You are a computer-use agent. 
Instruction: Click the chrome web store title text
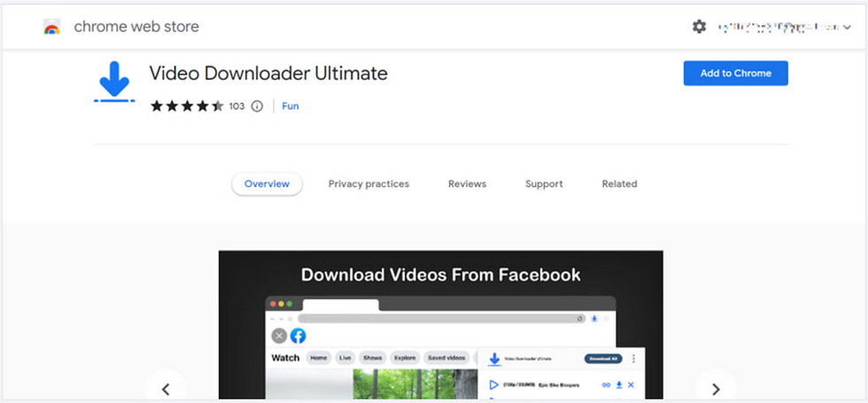pos(136,27)
